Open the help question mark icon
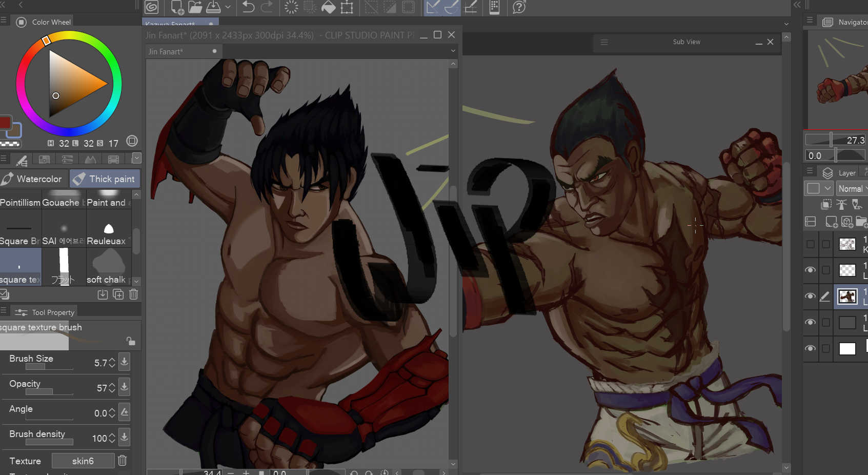Screen dimensions: 868x475 [x=519, y=7]
